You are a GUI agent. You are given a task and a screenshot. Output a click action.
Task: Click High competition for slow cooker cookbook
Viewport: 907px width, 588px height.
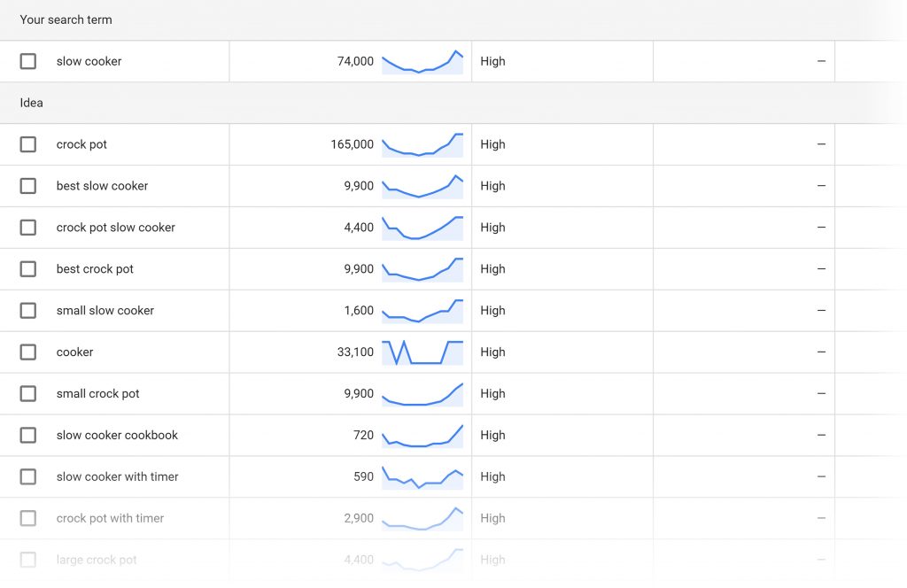click(x=492, y=436)
